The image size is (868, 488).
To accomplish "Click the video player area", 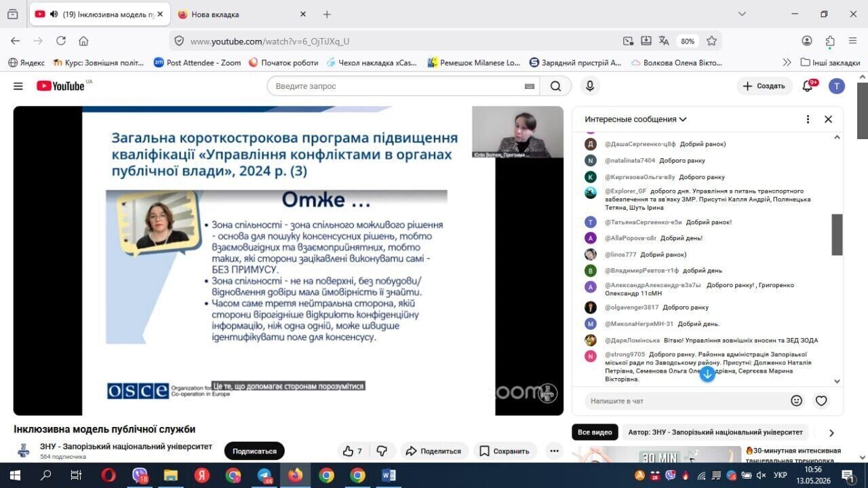I will [x=288, y=261].
